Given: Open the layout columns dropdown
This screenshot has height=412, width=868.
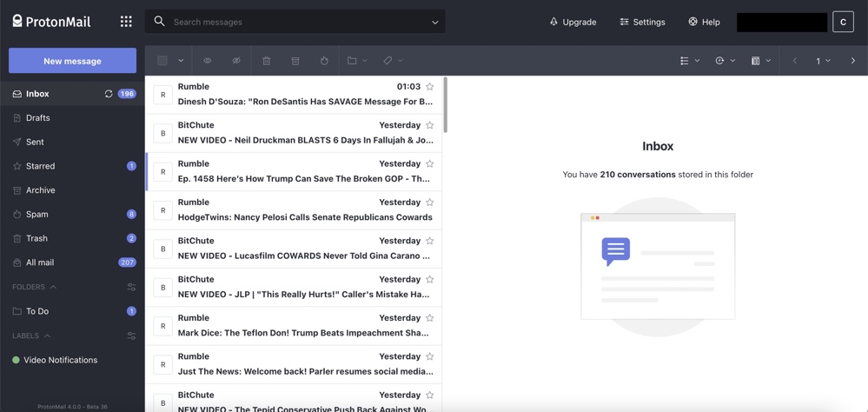Looking at the screenshot, I should pyautogui.click(x=761, y=61).
